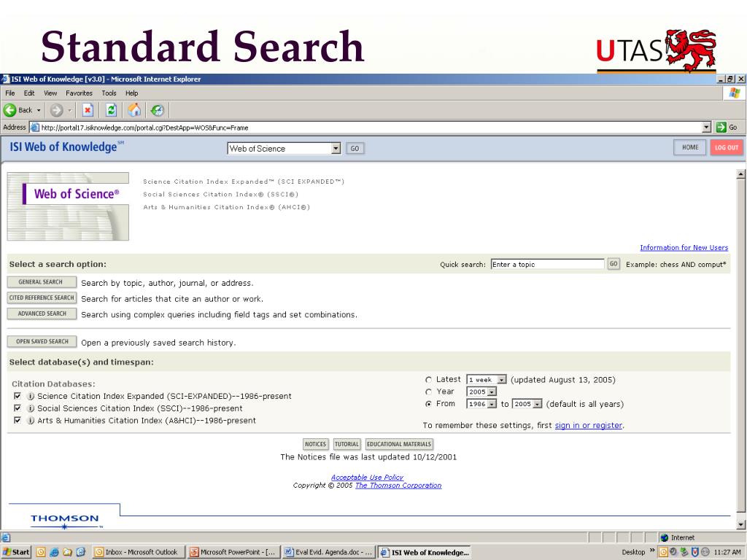Stop page loading with red X icon
The image size is (747, 560).
point(88,111)
